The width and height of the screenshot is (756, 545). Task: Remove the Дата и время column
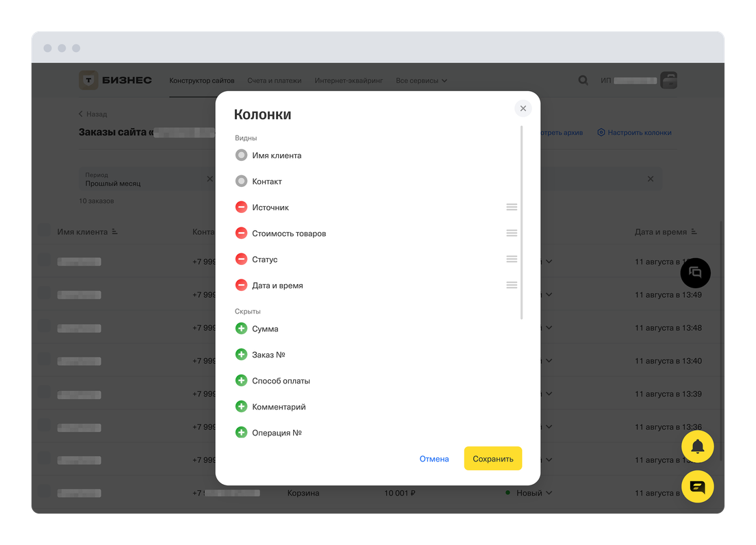241,286
